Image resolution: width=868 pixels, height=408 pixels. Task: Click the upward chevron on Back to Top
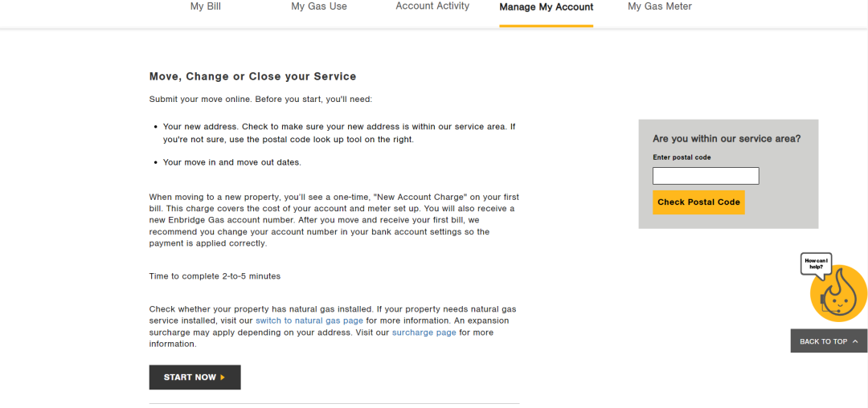pos(855,341)
